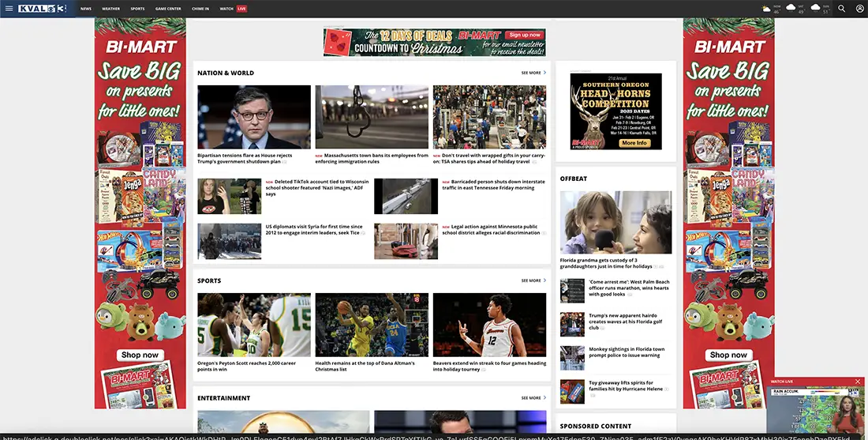Click the 12 Days of Deals banner ad
The image size is (868, 440).
click(x=435, y=42)
